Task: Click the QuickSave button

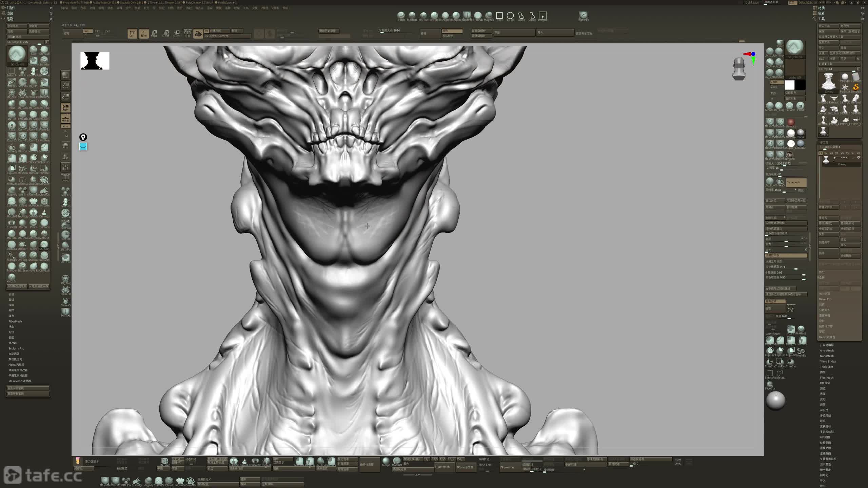Action: click(752, 2)
